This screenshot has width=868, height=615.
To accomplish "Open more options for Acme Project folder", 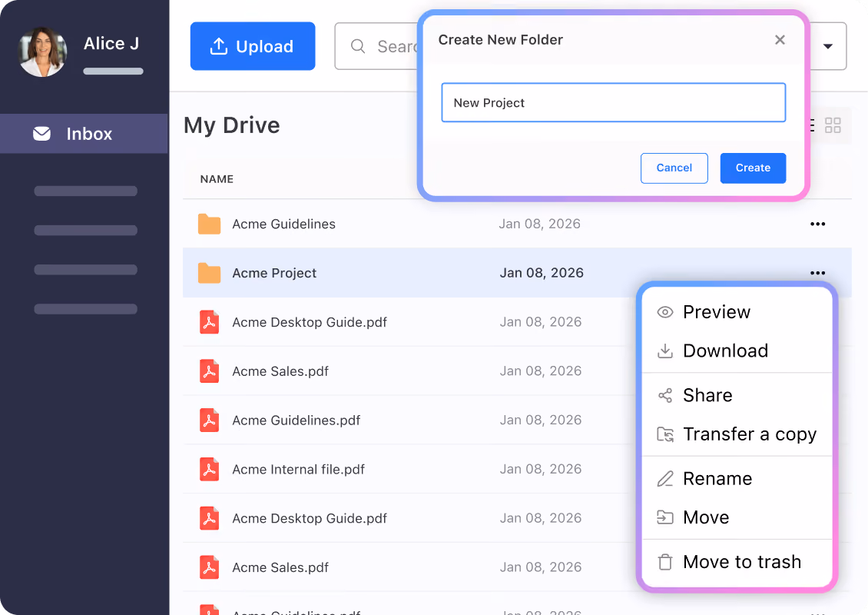I will click(x=817, y=273).
